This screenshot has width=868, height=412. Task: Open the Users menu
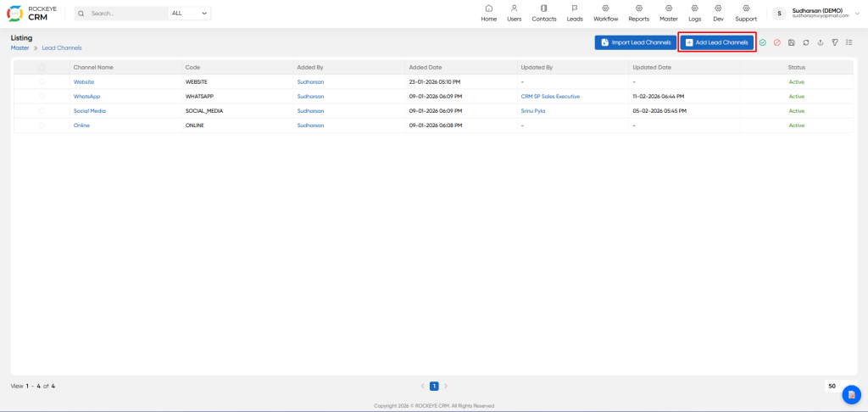515,14
